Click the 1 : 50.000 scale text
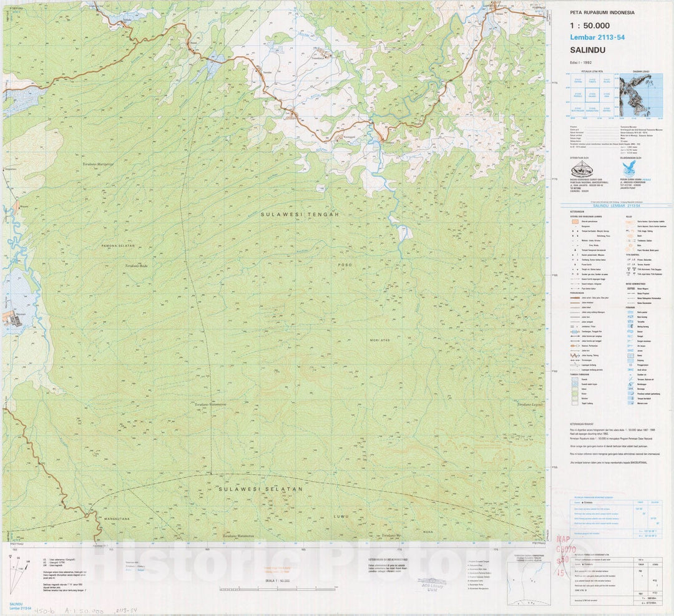Viewport: 674px width, 616px height. [x=590, y=26]
